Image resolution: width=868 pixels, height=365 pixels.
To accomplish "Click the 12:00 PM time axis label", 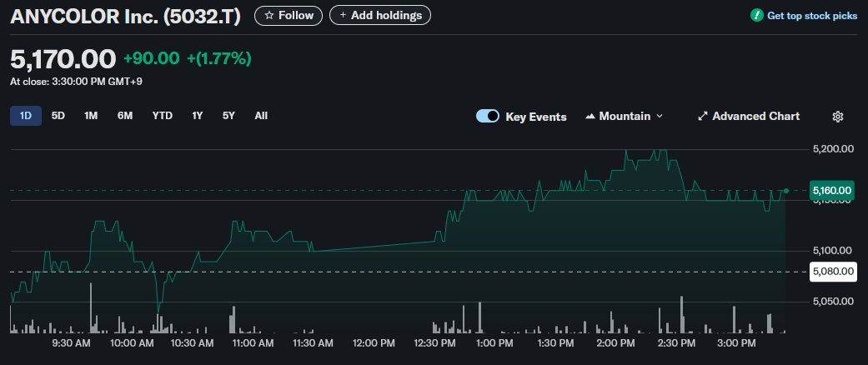I will click(374, 343).
